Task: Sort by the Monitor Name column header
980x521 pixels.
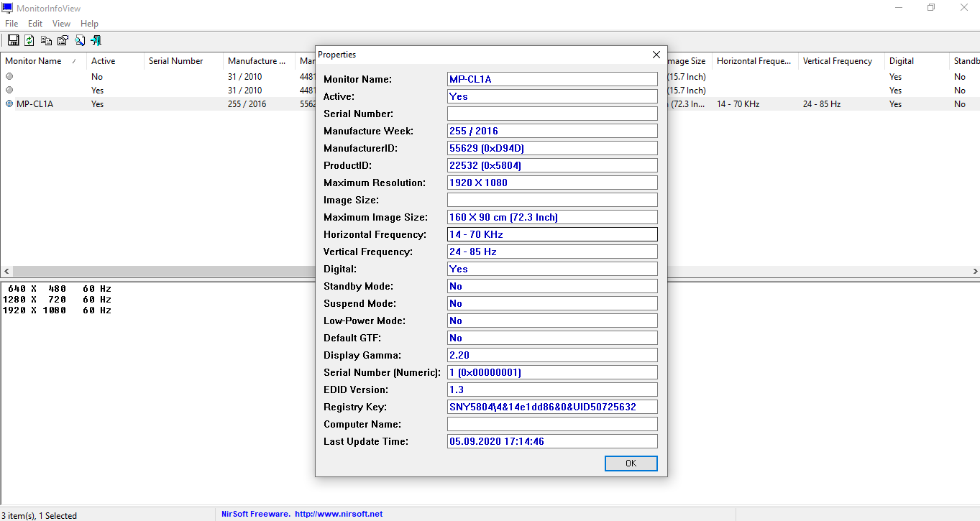Action: tap(43, 61)
